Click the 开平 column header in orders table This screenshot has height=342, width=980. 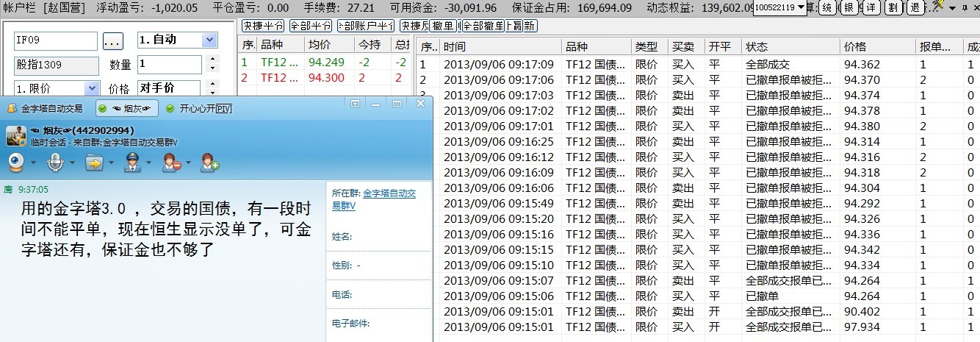(x=724, y=46)
